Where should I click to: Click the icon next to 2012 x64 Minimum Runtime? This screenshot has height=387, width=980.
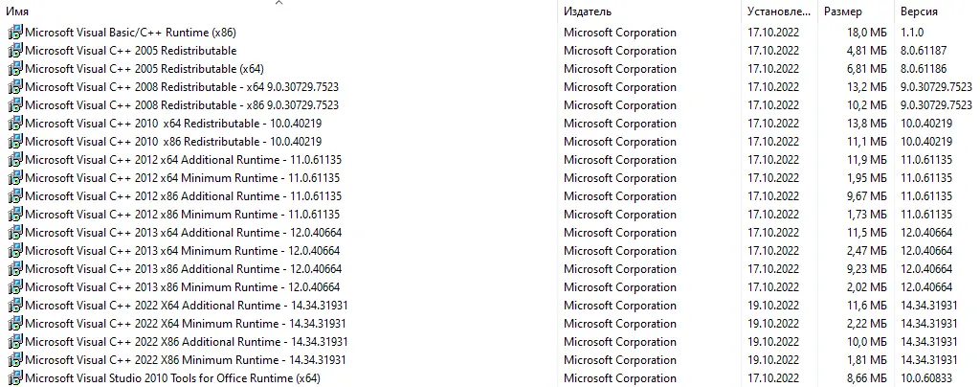tap(15, 178)
